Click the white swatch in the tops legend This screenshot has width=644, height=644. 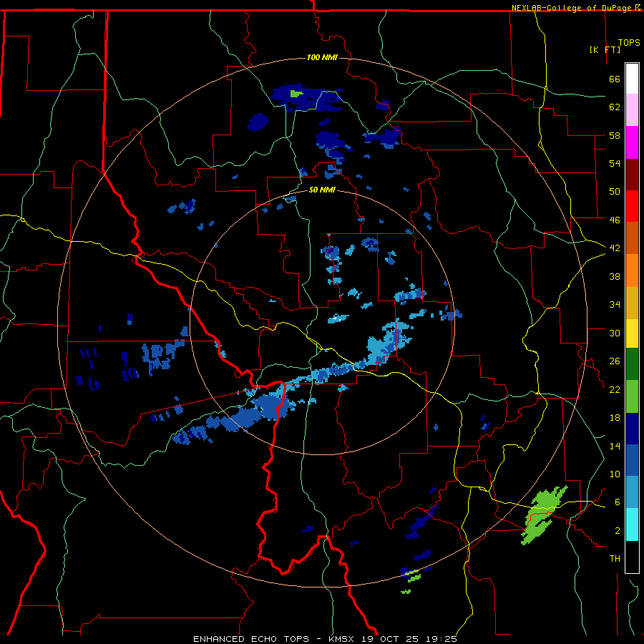[x=632, y=79]
